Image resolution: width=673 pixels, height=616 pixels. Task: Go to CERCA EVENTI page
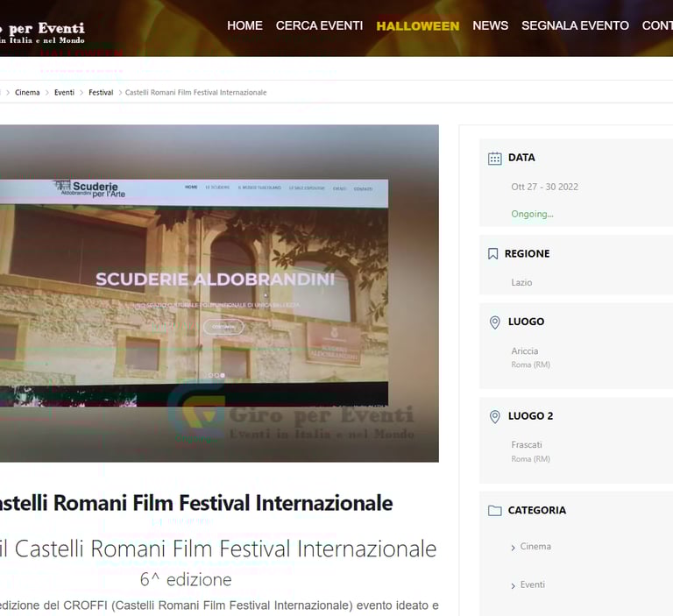[x=319, y=25]
